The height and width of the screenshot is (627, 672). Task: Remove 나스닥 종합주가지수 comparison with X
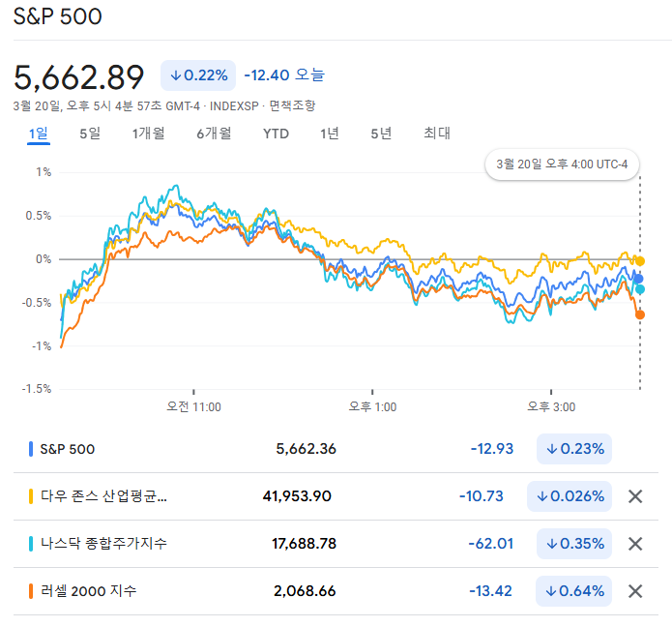coord(635,544)
